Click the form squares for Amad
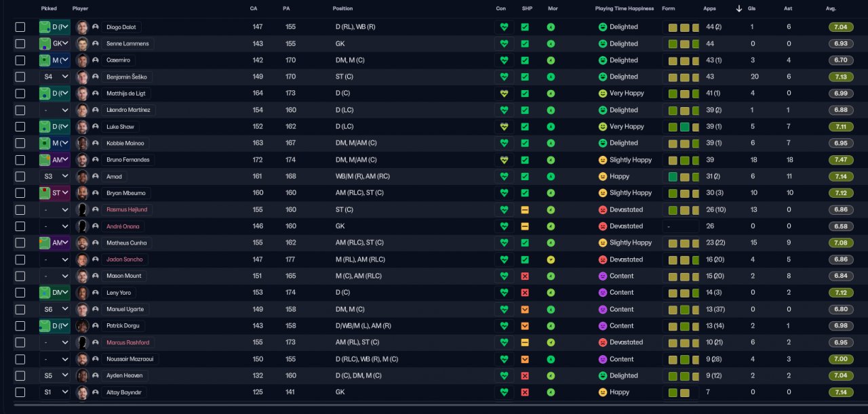This screenshot has width=868, height=414. (683, 176)
